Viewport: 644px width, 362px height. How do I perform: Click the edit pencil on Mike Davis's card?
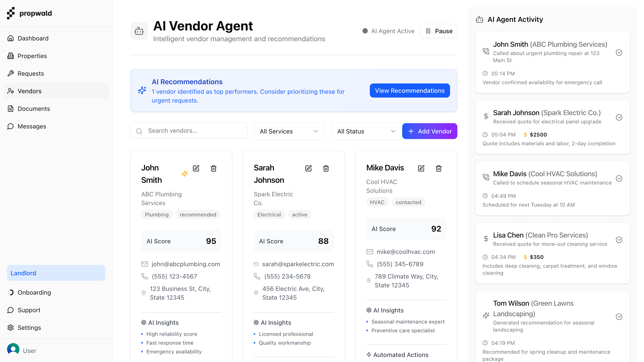point(421,168)
